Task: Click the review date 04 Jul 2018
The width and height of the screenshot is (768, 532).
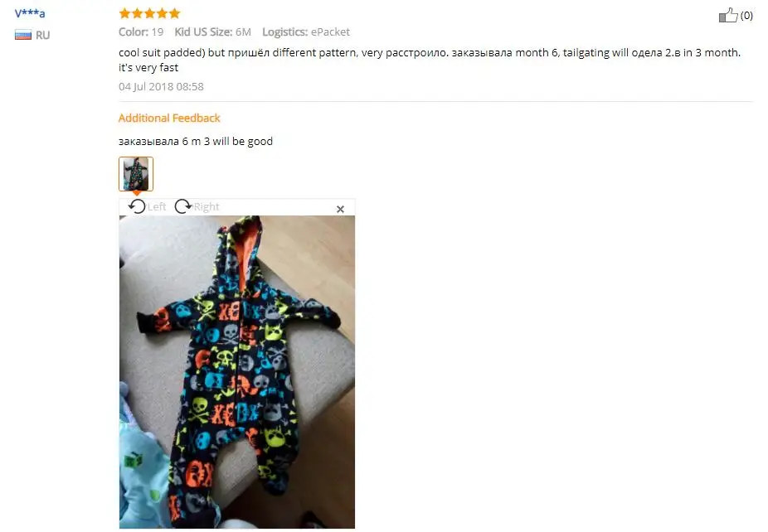Action: click(161, 87)
